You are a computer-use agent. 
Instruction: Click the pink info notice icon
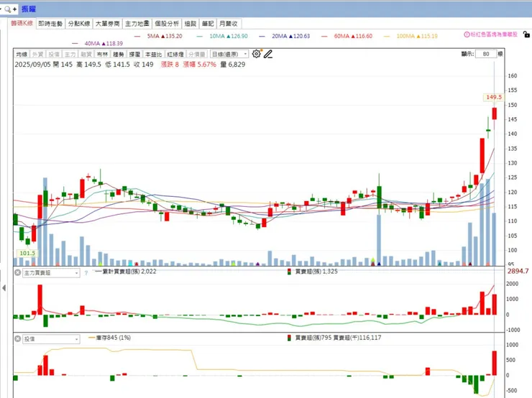[467, 34]
